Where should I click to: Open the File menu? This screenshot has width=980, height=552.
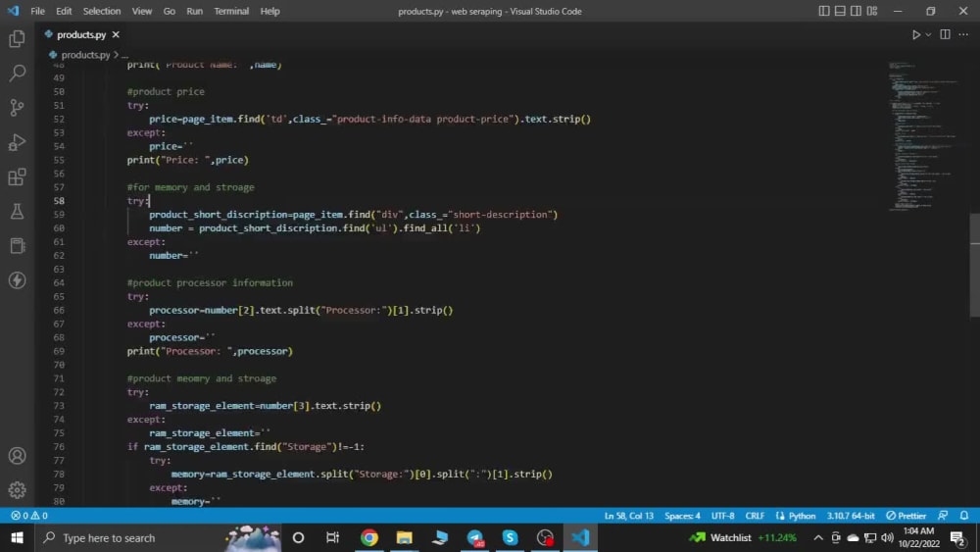[x=37, y=11]
